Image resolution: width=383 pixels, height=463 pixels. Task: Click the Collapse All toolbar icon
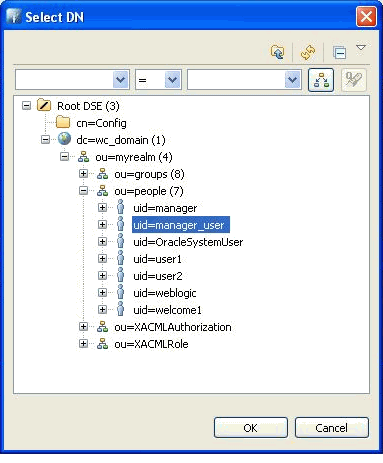pyautogui.click(x=339, y=53)
